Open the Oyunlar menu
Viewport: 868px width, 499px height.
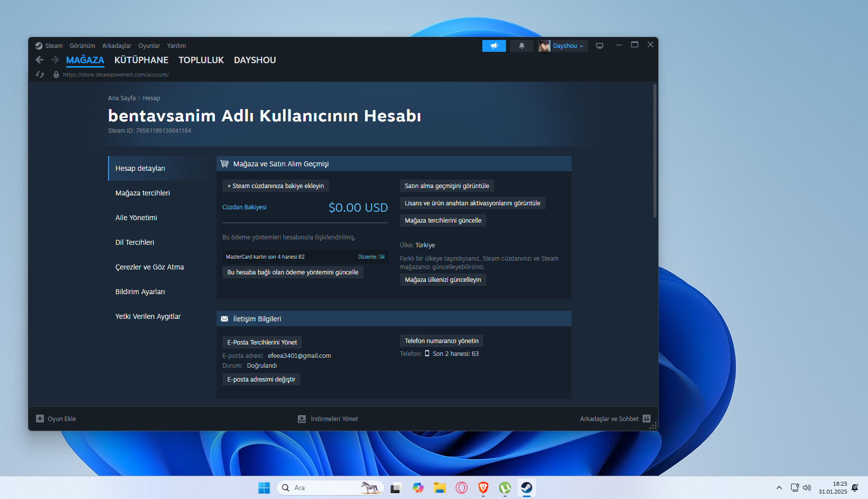pyautogui.click(x=149, y=46)
